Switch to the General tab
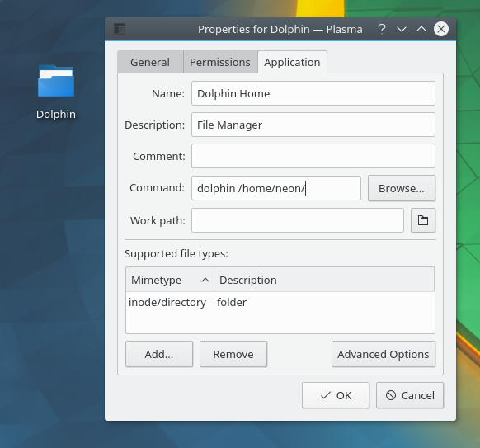This screenshot has width=480, height=448. pyautogui.click(x=150, y=62)
